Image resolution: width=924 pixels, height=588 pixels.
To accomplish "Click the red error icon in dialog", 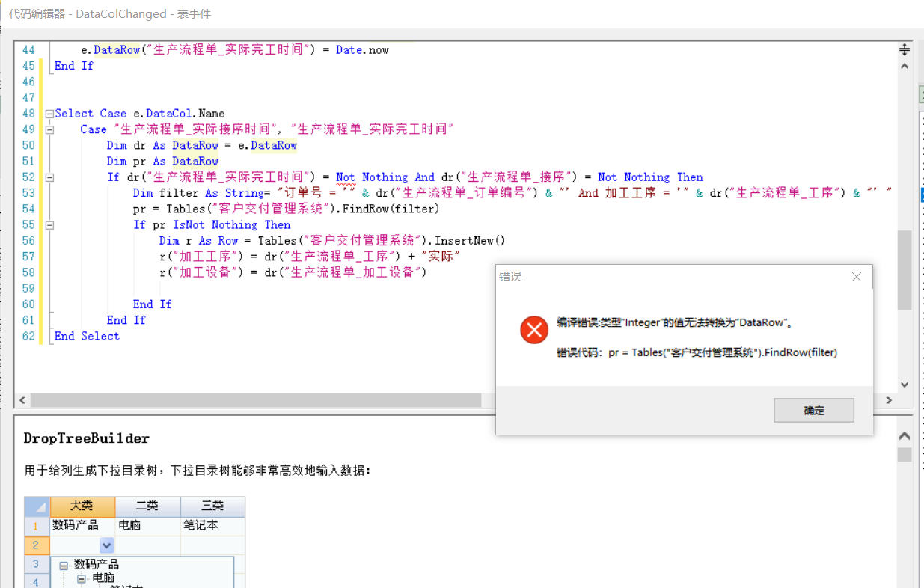I will [x=534, y=329].
